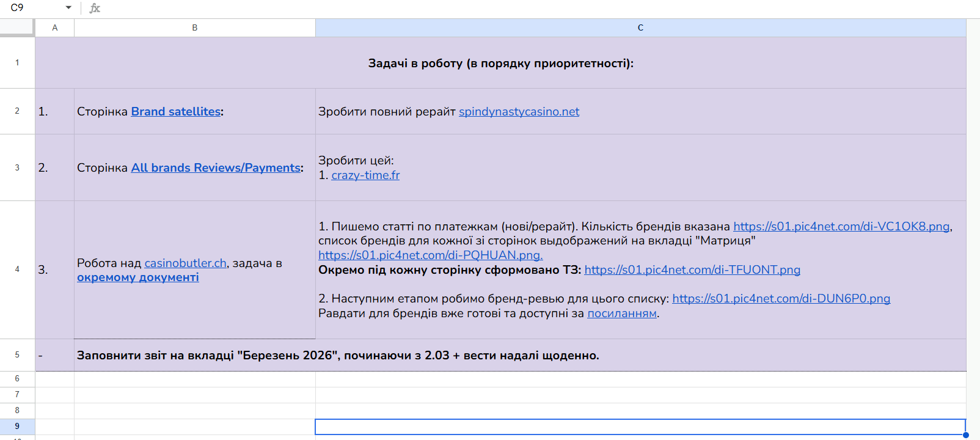Click the fx function icon
Image resolution: width=980 pixels, height=440 pixels.
[x=95, y=8]
